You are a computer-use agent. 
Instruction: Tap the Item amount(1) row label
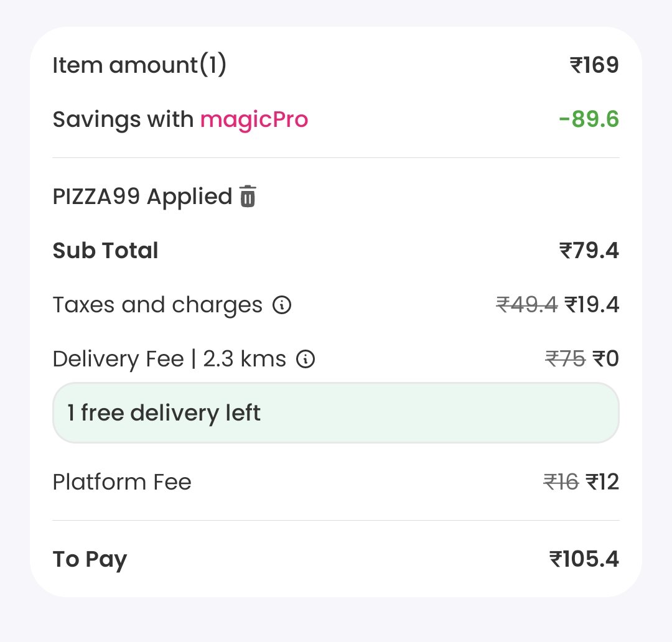click(x=139, y=65)
